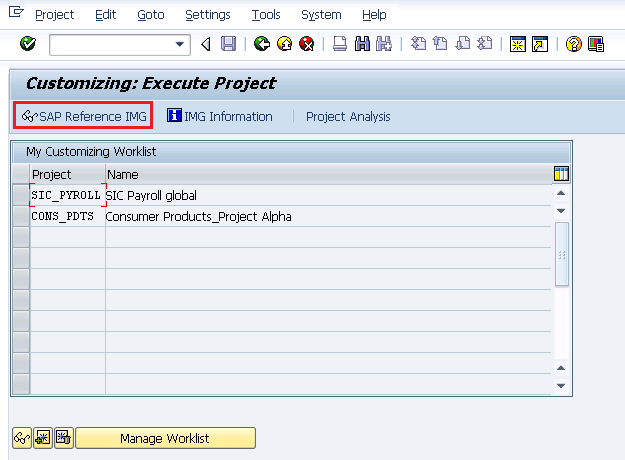
Task: Click the Manage Worklist button
Action: (x=165, y=438)
